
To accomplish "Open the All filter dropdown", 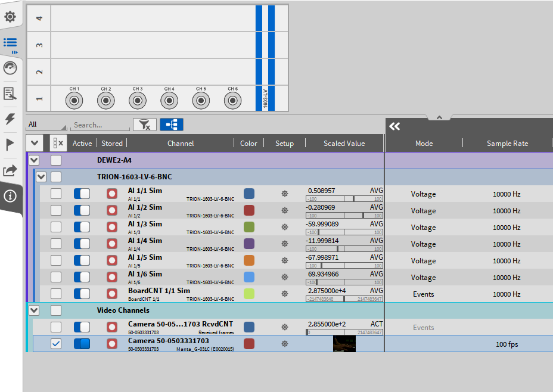I will pos(47,125).
